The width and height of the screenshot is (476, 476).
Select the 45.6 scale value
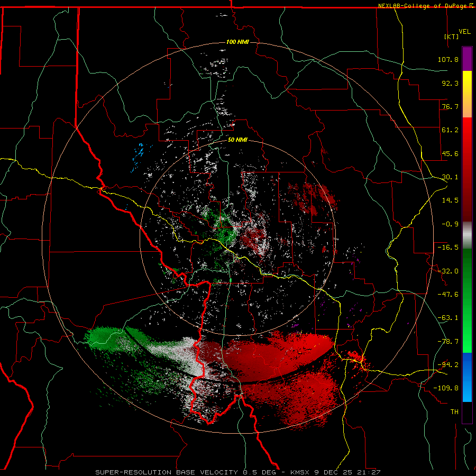click(x=450, y=153)
